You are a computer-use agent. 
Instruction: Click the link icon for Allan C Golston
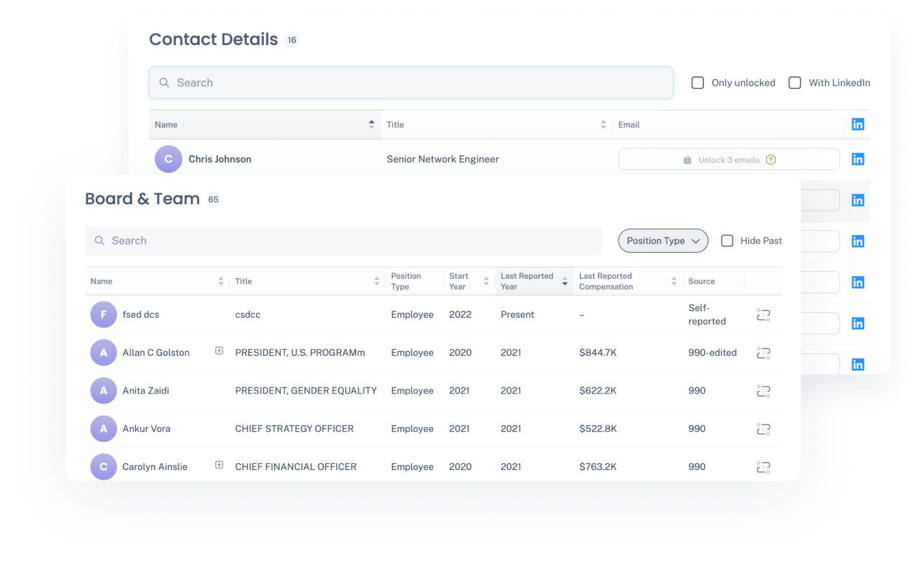[763, 353]
